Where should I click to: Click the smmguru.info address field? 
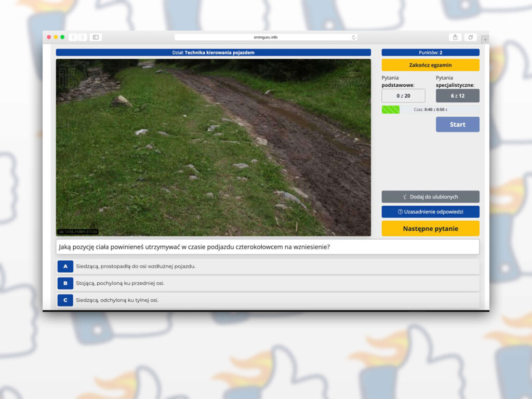265,37
